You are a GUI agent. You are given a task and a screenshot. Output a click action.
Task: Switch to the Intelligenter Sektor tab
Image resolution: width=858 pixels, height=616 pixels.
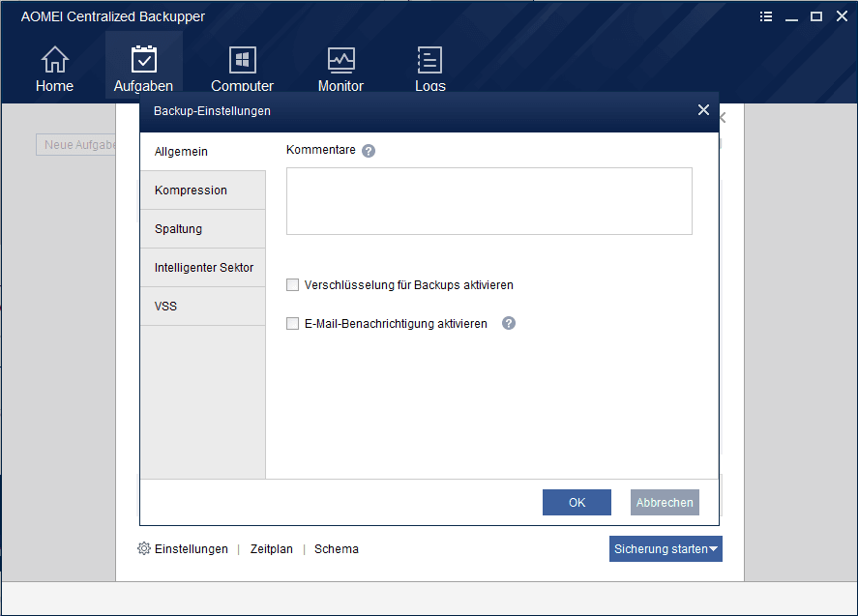202,268
